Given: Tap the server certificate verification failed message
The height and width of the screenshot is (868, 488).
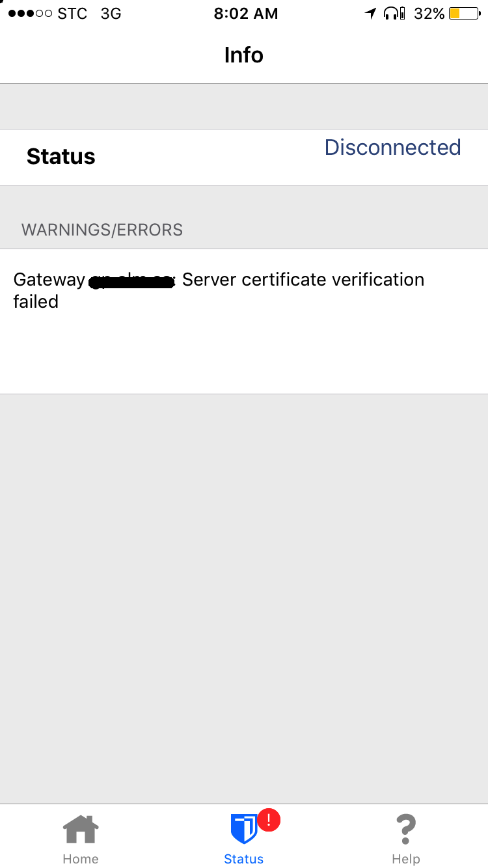Looking at the screenshot, I should 219,290.
